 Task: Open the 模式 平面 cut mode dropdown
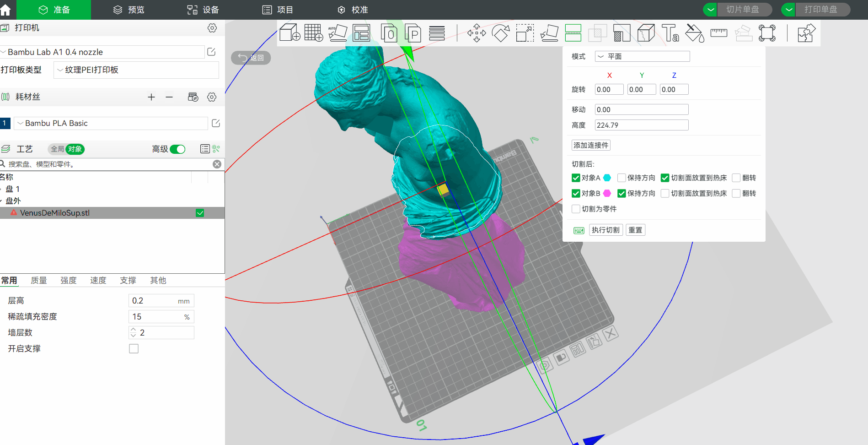(642, 56)
